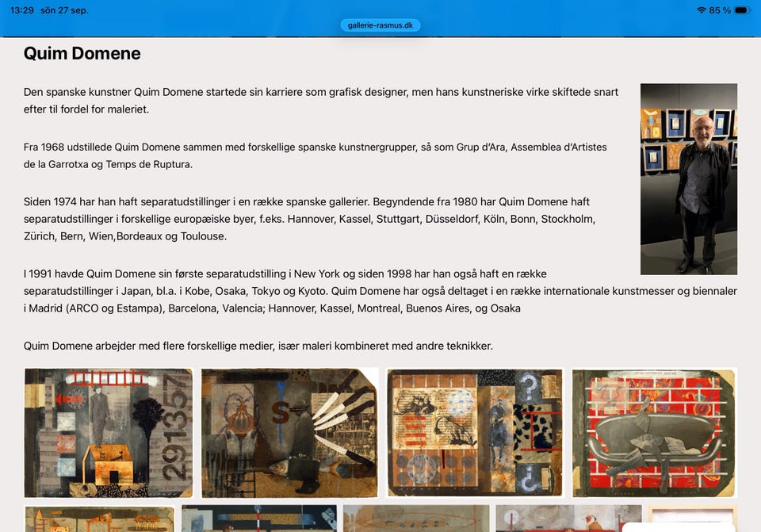Click paragraph starting 'Siden 1974 har han'

pyautogui.click(x=310, y=219)
